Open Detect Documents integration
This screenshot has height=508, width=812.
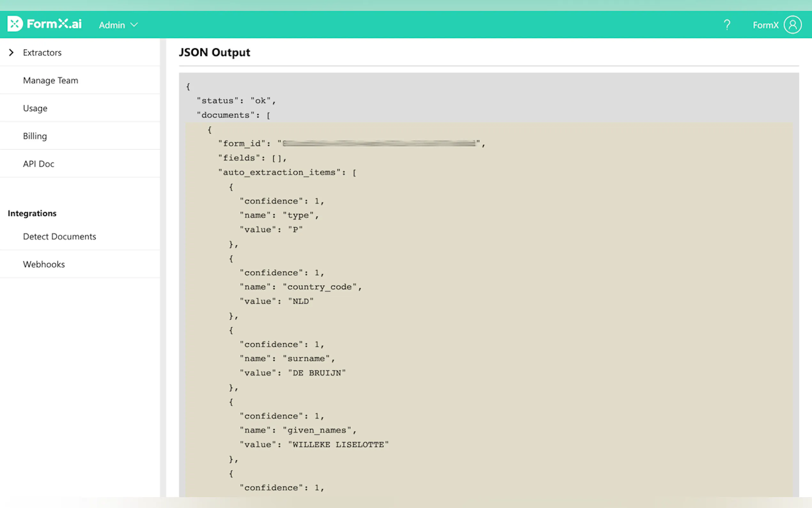(59, 236)
